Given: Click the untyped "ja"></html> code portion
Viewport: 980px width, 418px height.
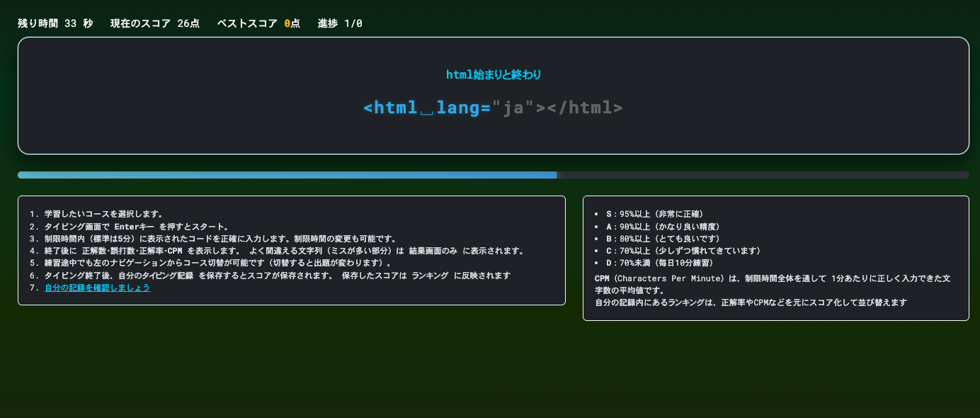Looking at the screenshot, I should tap(558, 108).
